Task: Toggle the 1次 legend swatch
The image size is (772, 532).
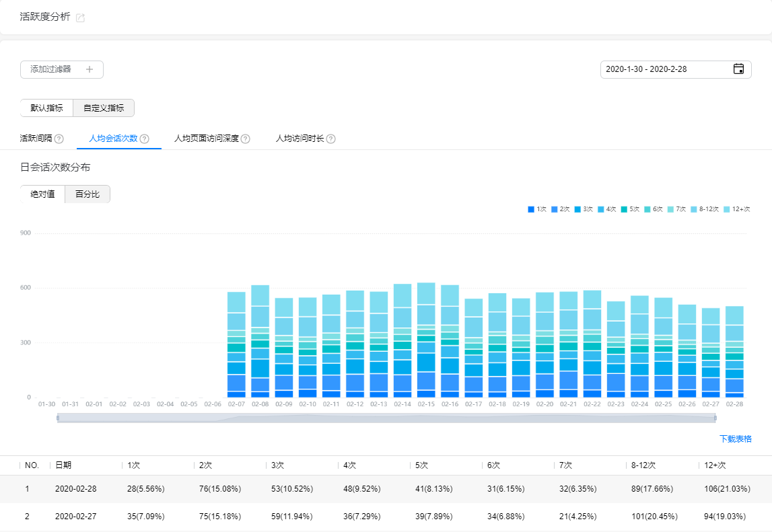Action: pos(531,209)
